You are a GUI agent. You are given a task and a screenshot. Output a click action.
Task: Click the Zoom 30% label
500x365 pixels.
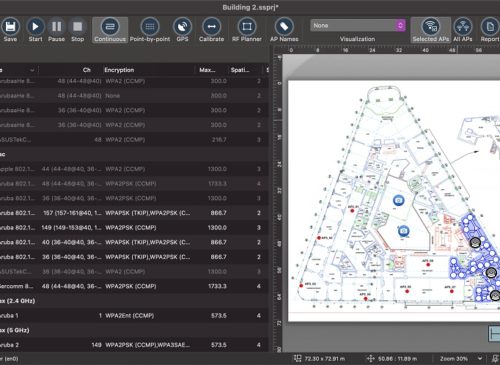[454, 359]
